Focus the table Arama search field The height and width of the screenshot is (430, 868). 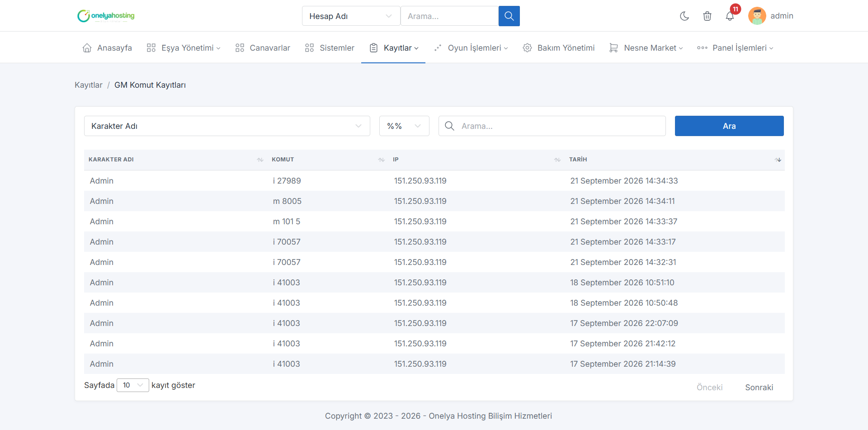tap(552, 126)
